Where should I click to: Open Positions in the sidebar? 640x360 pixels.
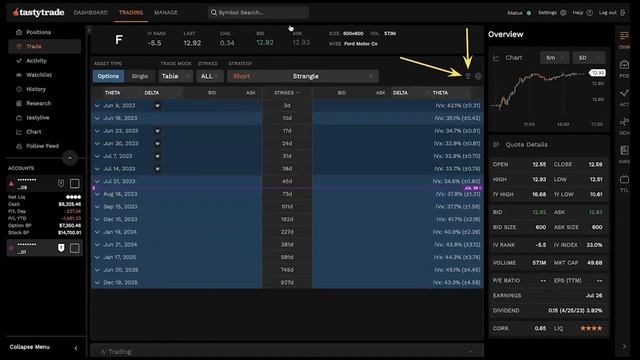[44, 32]
